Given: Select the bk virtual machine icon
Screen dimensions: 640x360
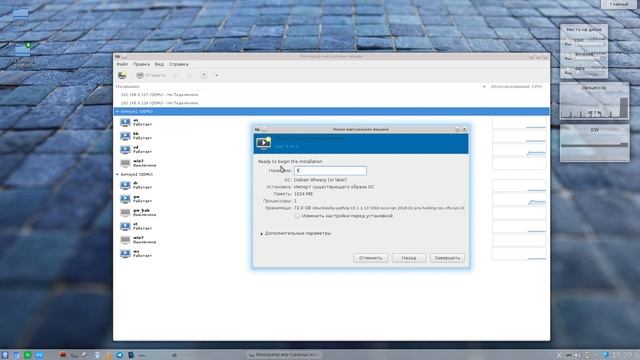Looking at the screenshot, I should point(125,136).
